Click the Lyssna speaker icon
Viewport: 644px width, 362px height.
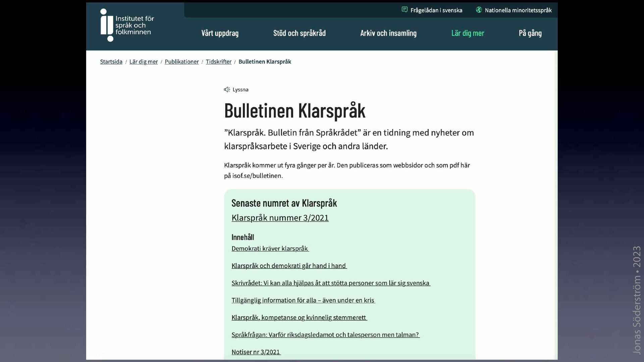227,89
